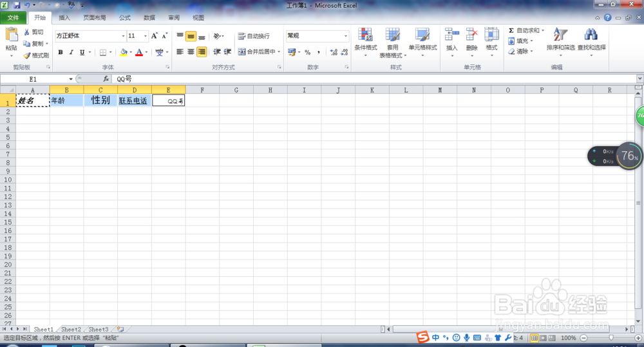The height and width of the screenshot is (347, 644).
Task: Apply percent style format
Action: (307, 52)
